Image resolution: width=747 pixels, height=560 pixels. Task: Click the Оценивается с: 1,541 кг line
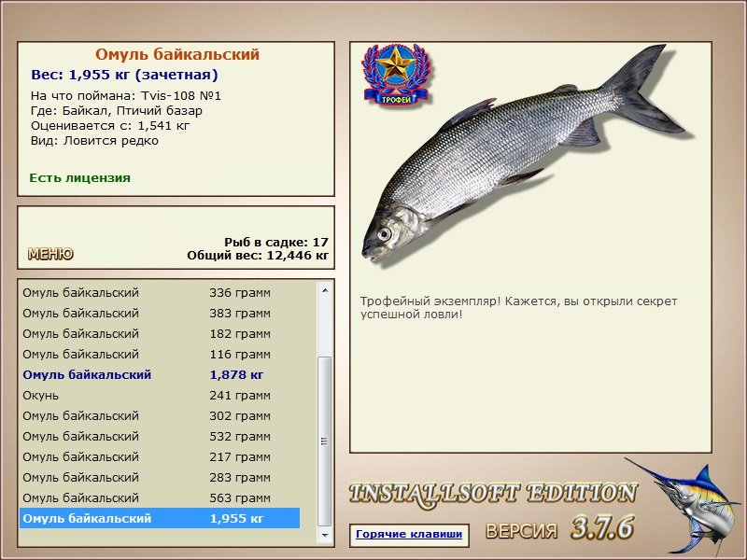(x=110, y=126)
